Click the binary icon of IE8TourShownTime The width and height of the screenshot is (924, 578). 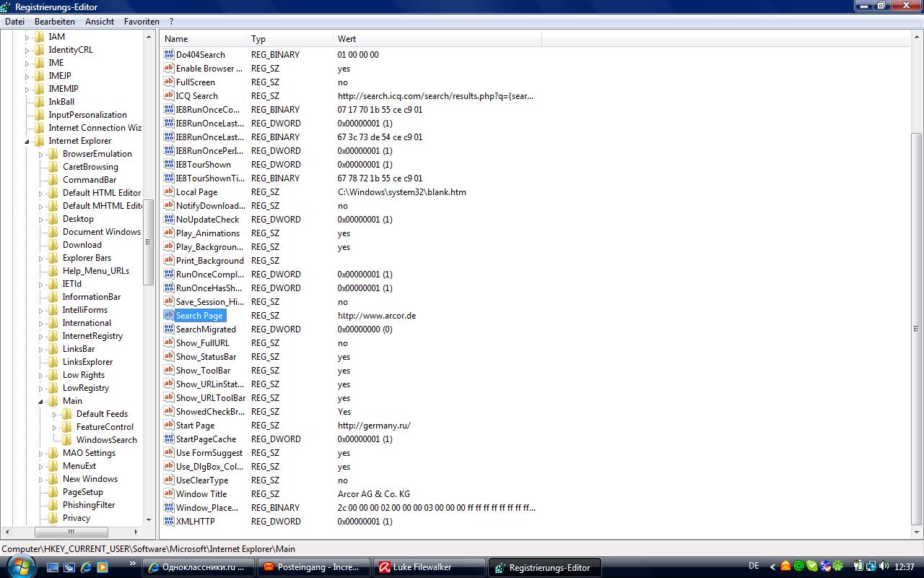(169, 178)
